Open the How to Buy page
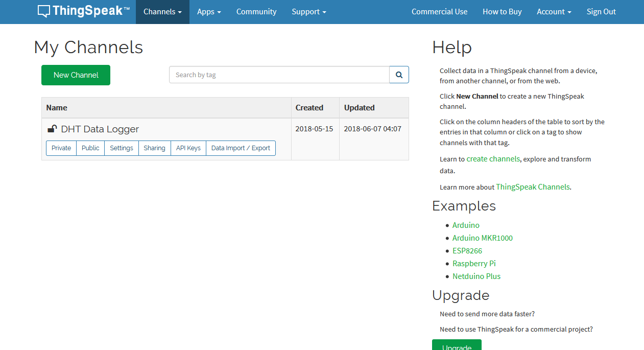The height and width of the screenshot is (350, 644). coord(502,12)
